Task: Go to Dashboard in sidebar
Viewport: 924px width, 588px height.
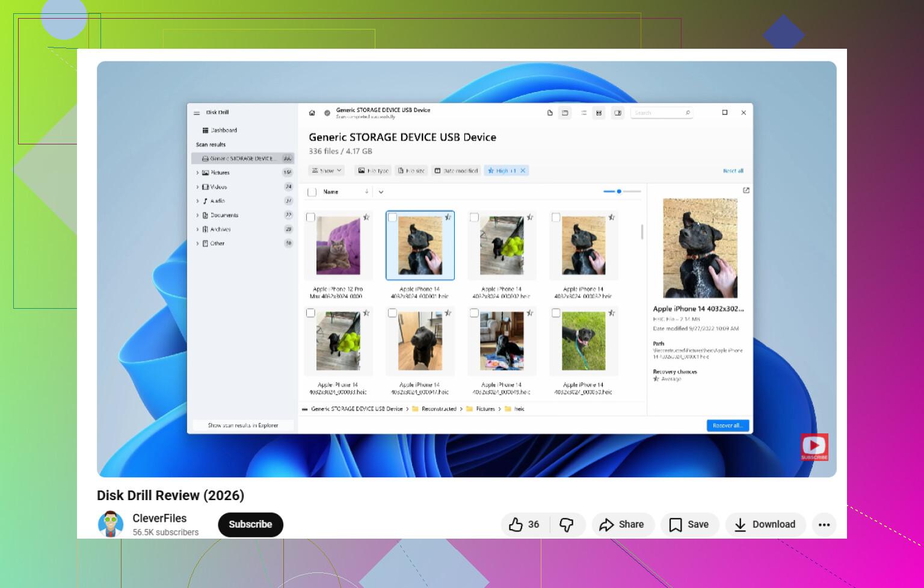Action: (220, 130)
